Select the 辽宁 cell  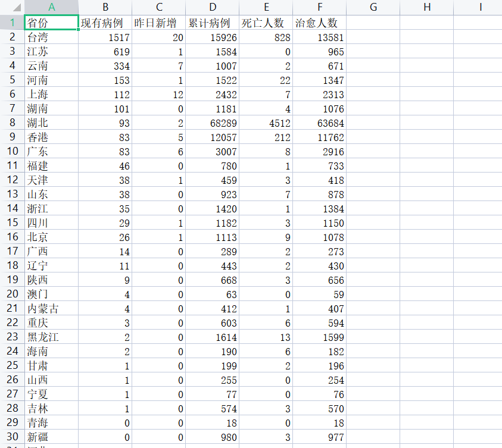coord(52,266)
